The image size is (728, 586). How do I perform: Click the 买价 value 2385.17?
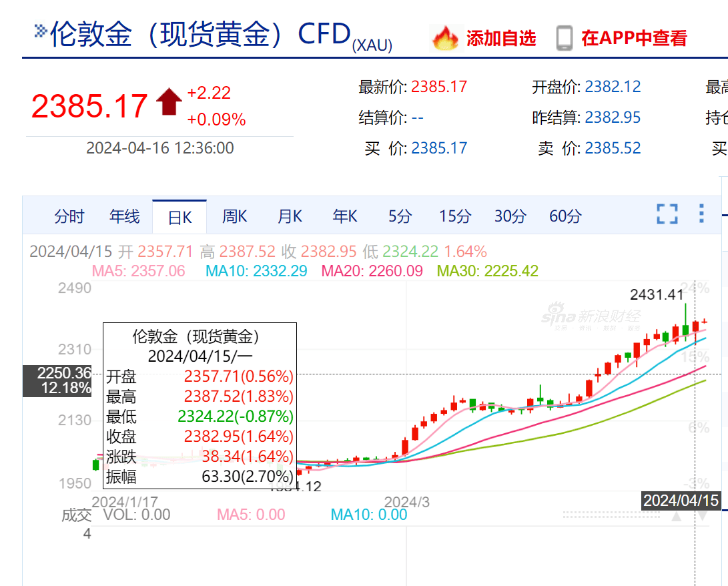click(439, 148)
